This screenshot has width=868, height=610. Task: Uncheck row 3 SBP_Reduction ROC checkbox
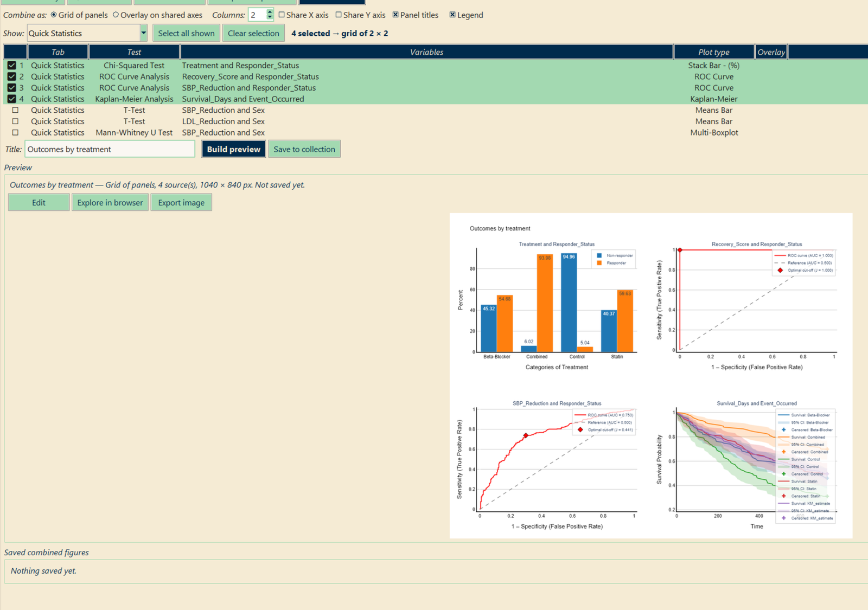11,88
